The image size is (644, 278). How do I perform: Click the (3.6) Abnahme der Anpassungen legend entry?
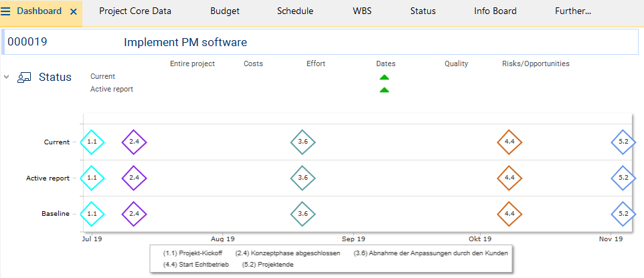coord(430,253)
